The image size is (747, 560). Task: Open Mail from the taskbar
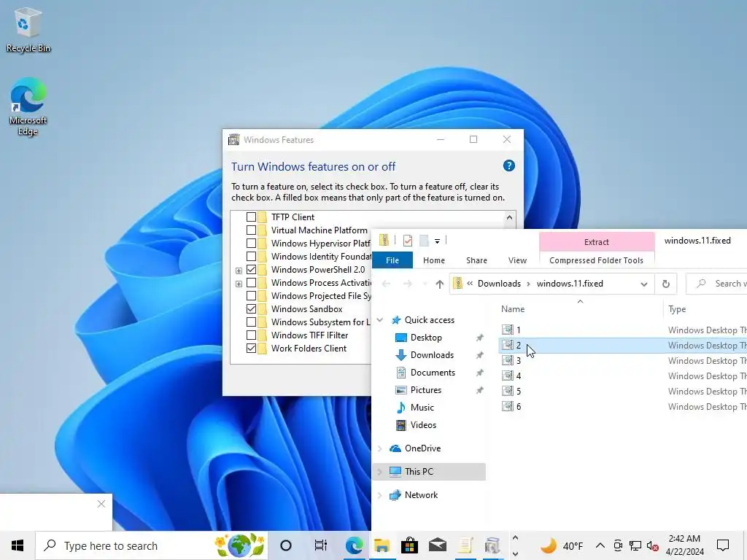pyautogui.click(x=437, y=545)
